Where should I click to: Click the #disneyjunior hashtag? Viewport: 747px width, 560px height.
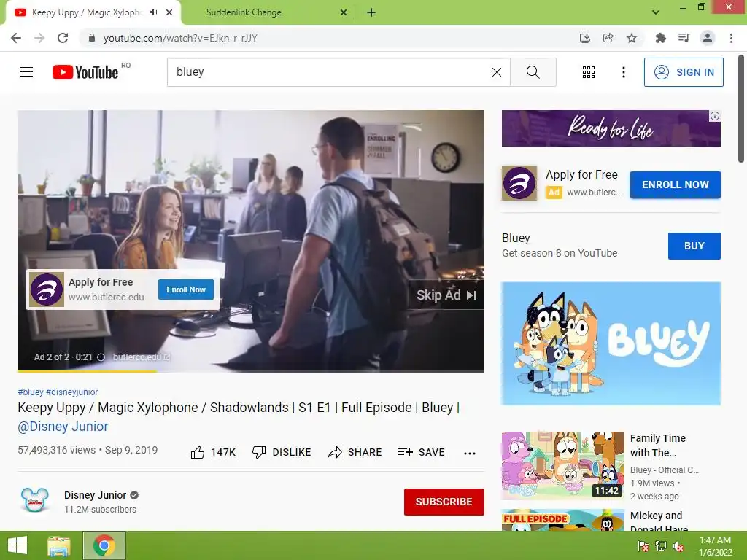(x=72, y=392)
